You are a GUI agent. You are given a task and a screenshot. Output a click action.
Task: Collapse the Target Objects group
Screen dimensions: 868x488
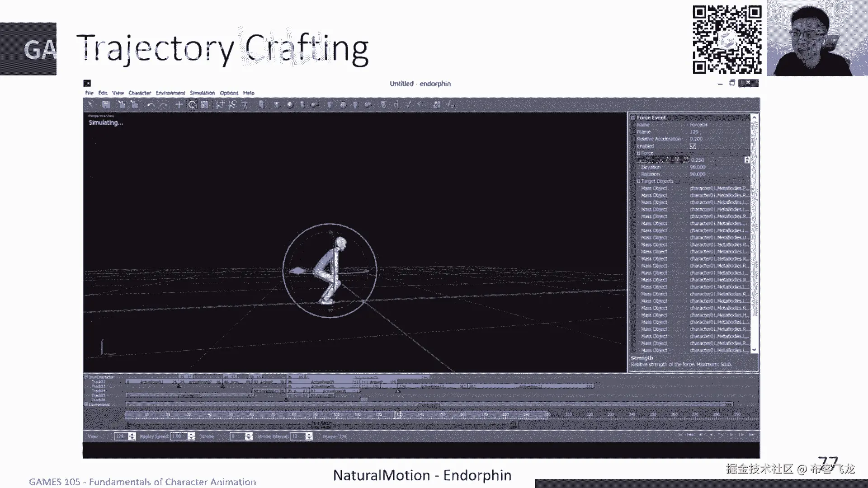[x=638, y=181]
